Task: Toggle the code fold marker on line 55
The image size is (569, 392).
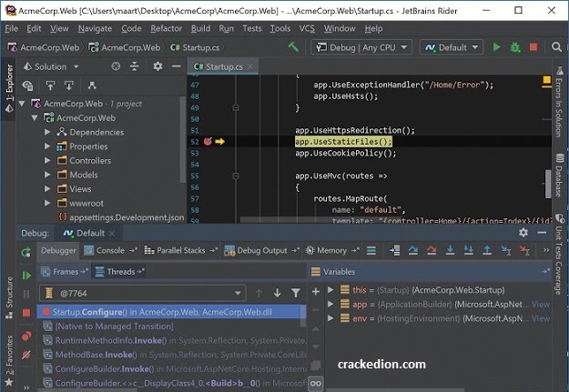Action: 236,176
